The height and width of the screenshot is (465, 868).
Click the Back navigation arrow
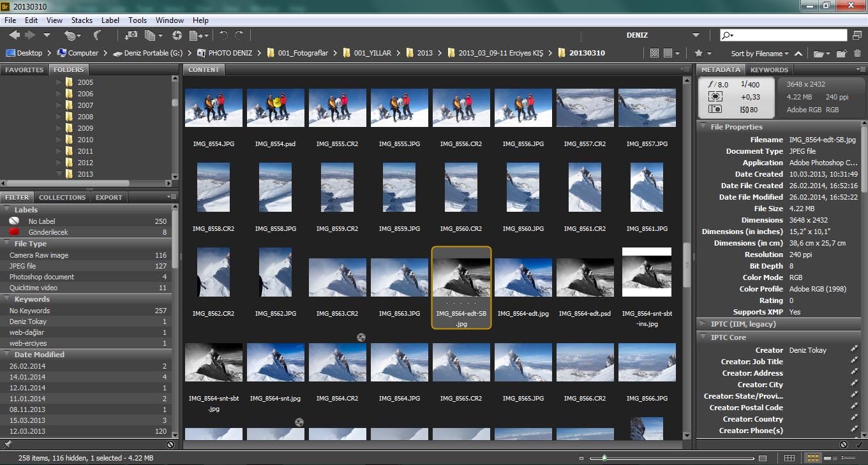pyautogui.click(x=14, y=36)
